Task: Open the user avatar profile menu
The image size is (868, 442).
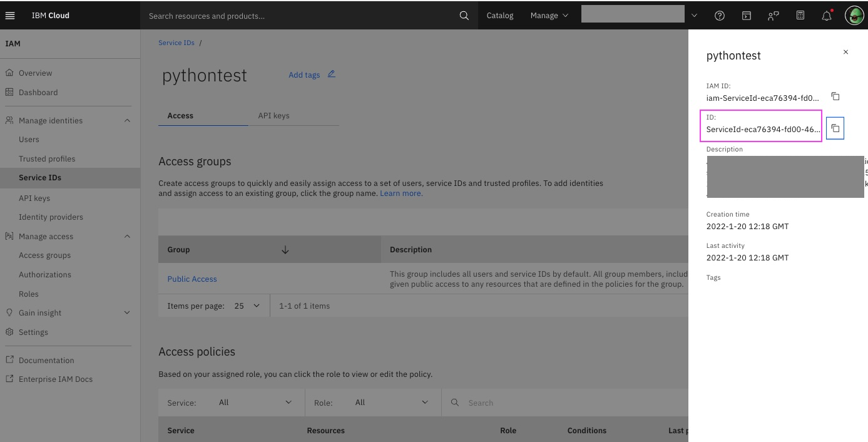Action: [854, 16]
